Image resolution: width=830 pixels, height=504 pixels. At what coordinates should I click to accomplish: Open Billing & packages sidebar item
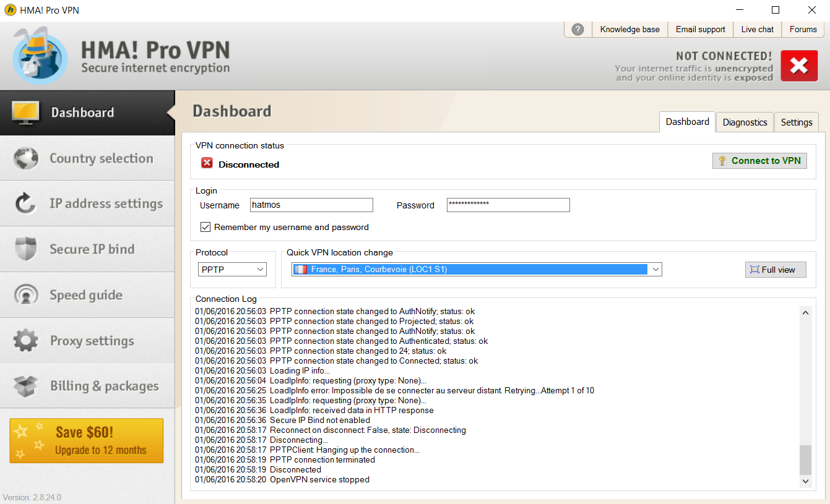[87, 386]
